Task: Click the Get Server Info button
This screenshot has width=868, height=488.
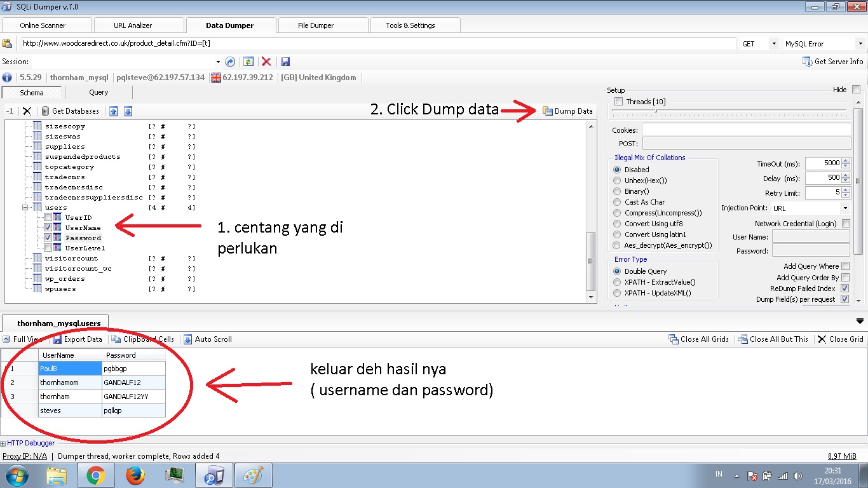Action: [833, 62]
